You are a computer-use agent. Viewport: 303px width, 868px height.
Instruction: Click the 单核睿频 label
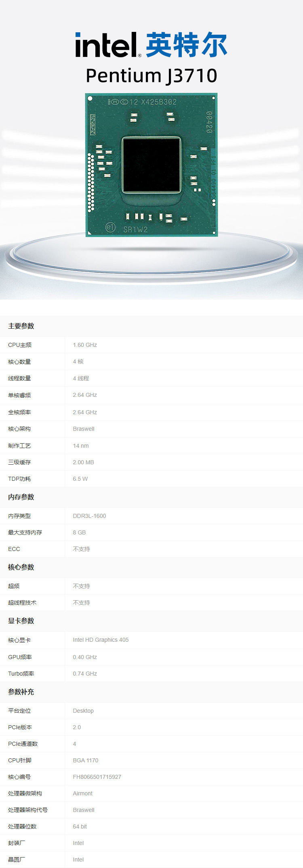coord(19,395)
